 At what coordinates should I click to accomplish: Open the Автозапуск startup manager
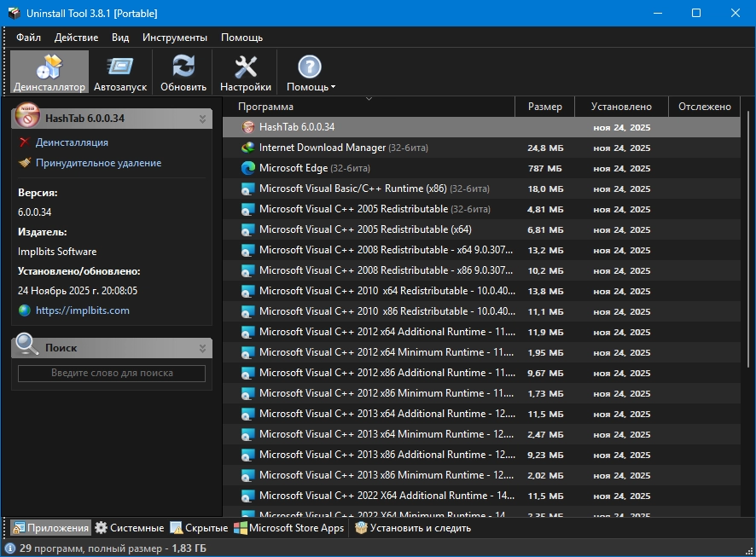click(120, 72)
